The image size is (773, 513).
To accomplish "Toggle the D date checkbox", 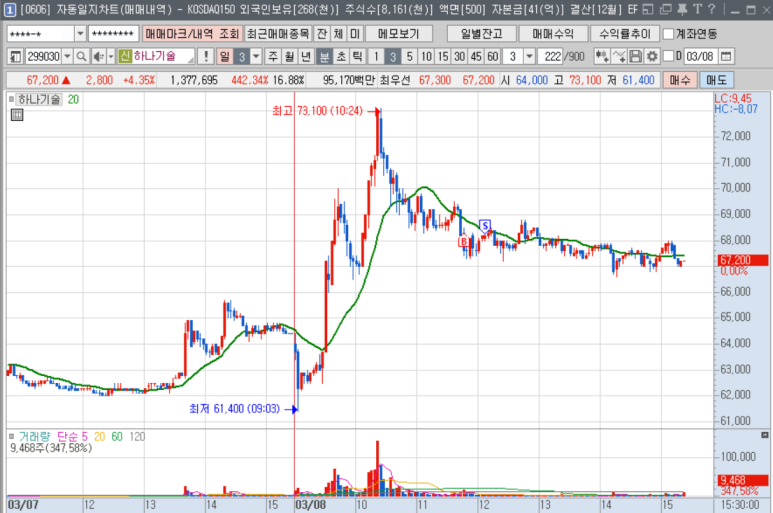I will (x=667, y=57).
